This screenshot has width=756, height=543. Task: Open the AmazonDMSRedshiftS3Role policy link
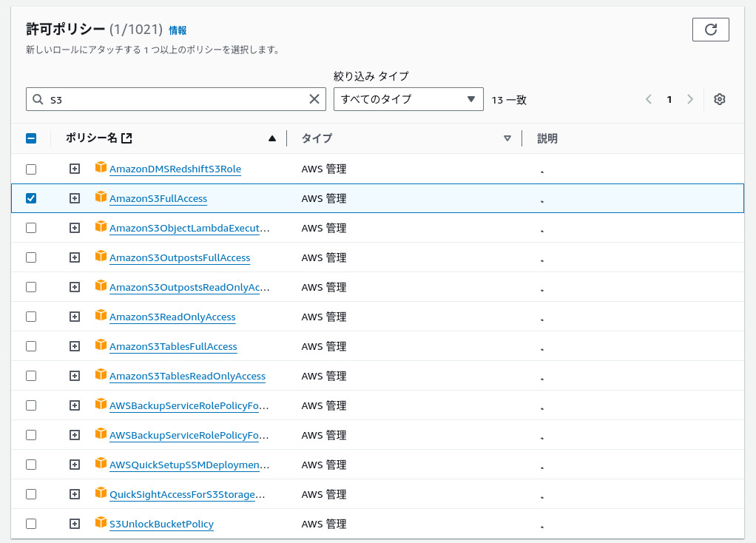click(175, 169)
